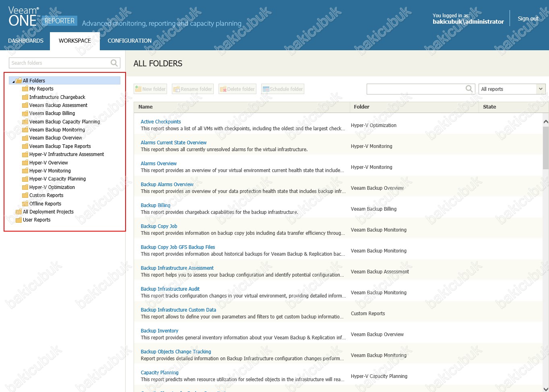Click the Veeam ONE Reporter logo

point(42,17)
